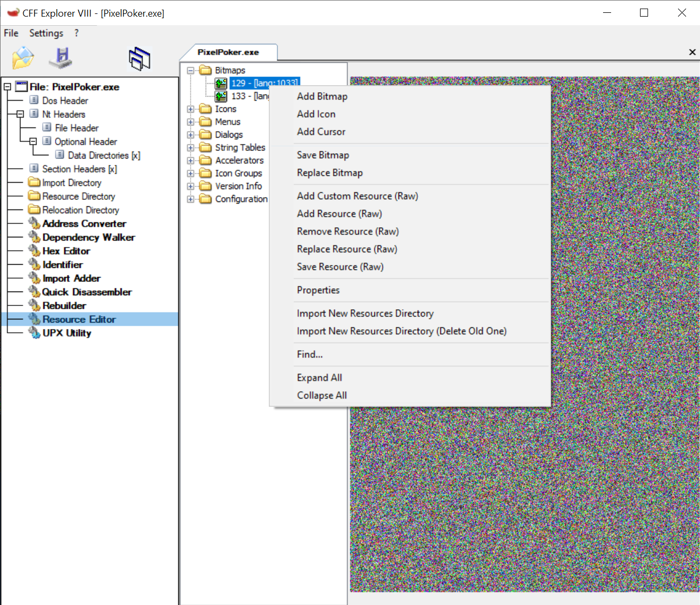This screenshot has height=605, width=700.
Task: Expand the Icons resource folder
Action: pyautogui.click(x=191, y=109)
